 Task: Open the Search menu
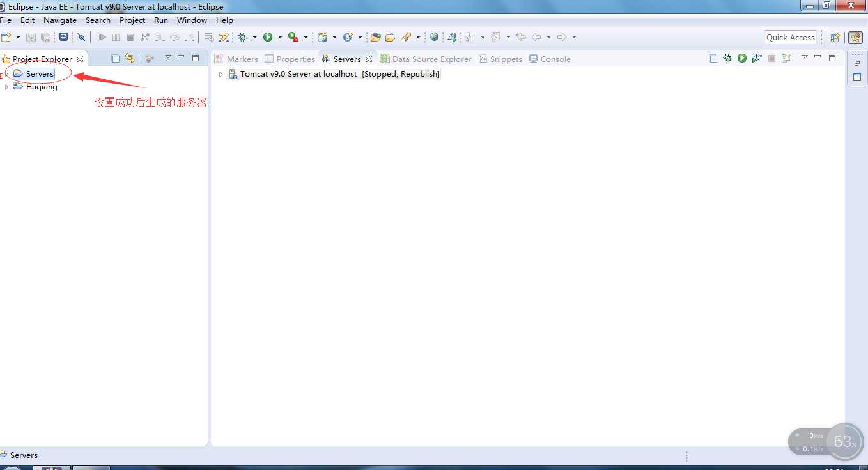tap(98, 20)
